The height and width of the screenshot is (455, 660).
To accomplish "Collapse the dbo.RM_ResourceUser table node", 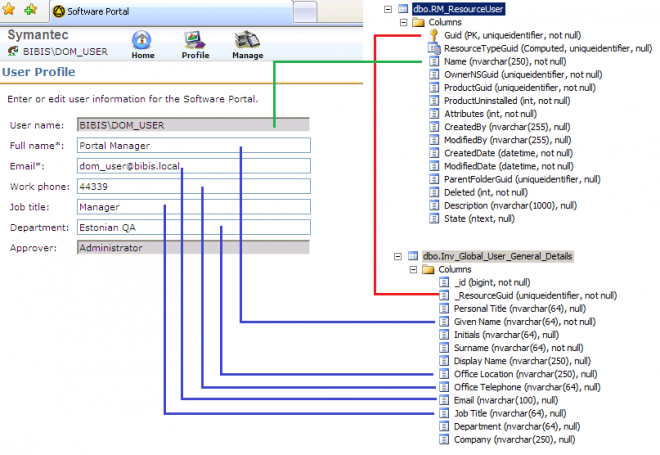I will coord(388,9).
